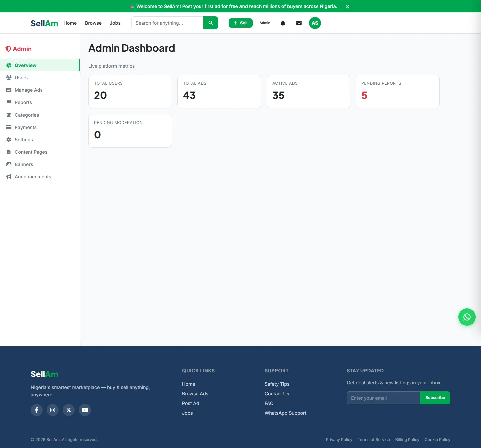Open the WhatsApp chat floating button

pyautogui.click(x=467, y=317)
